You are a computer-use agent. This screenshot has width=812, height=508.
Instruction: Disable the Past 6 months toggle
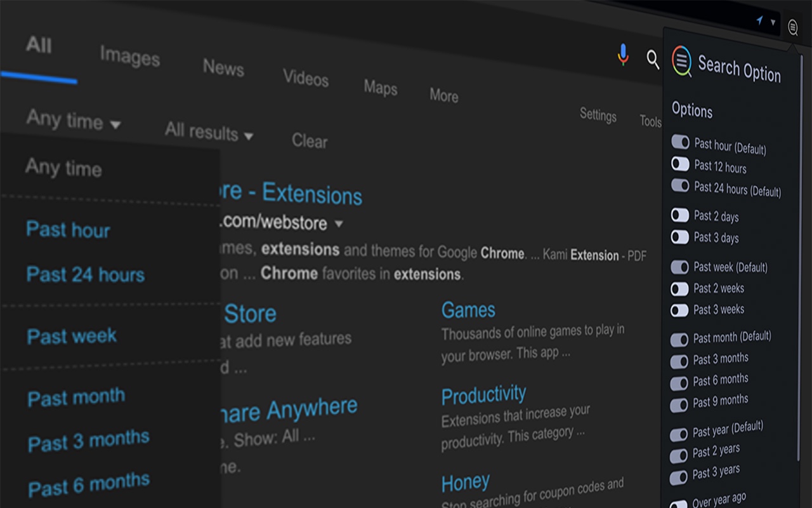[679, 384]
